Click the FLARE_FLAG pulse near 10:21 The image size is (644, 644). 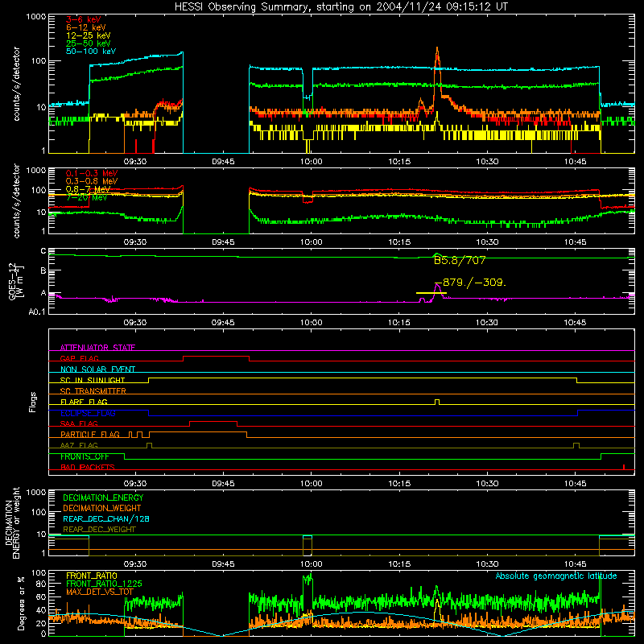pyautogui.click(x=437, y=402)
